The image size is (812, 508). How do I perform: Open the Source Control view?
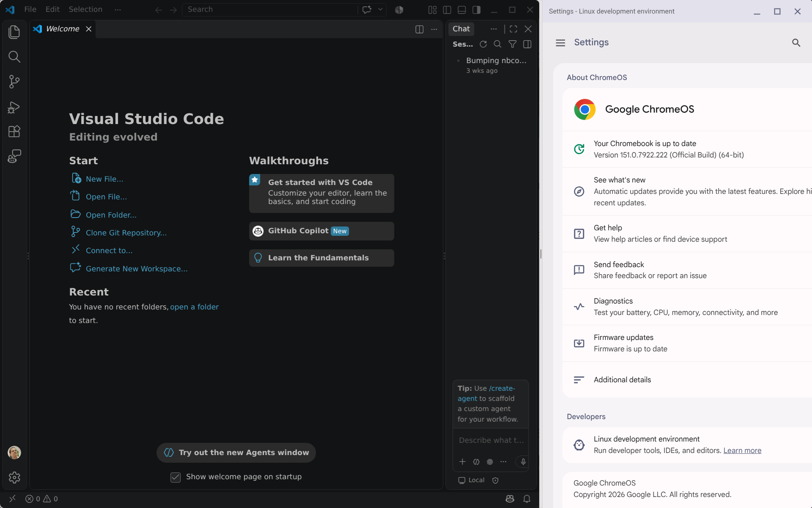(14, 82)
